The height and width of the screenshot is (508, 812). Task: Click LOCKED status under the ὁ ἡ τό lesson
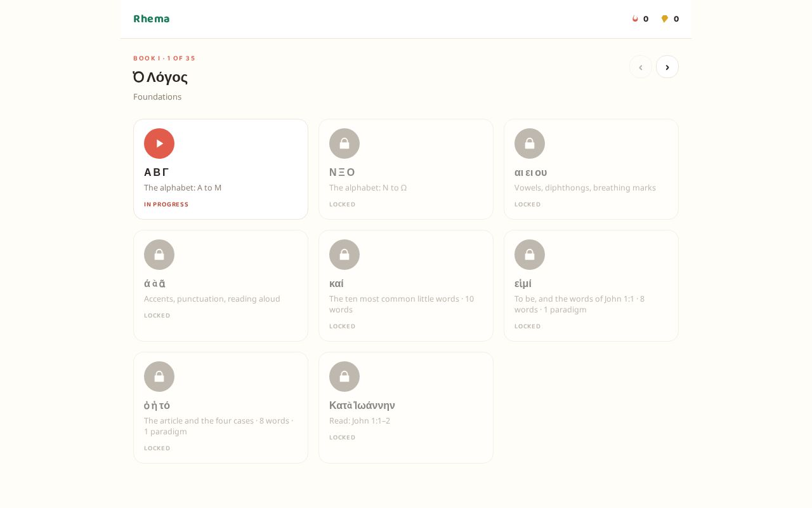click(157, 448)
